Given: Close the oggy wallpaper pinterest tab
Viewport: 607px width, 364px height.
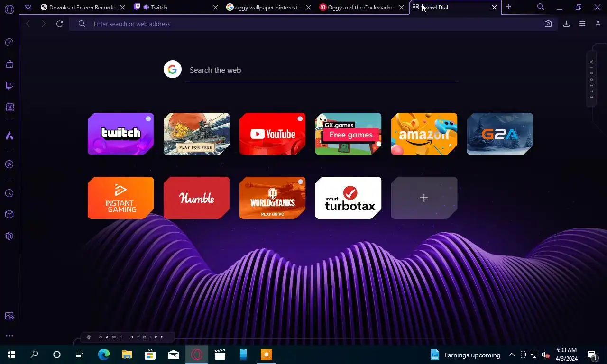Looking at the screenshot, I should [x=309, y=7].
